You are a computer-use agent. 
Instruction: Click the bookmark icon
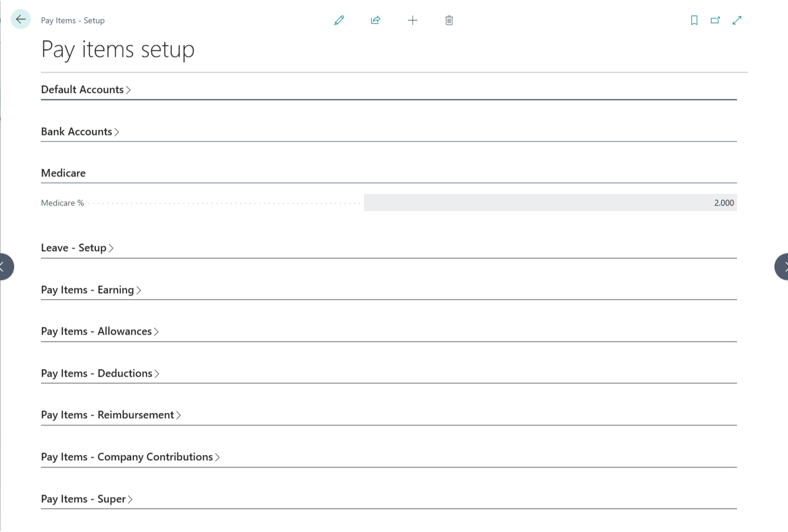tap(694, 20)
